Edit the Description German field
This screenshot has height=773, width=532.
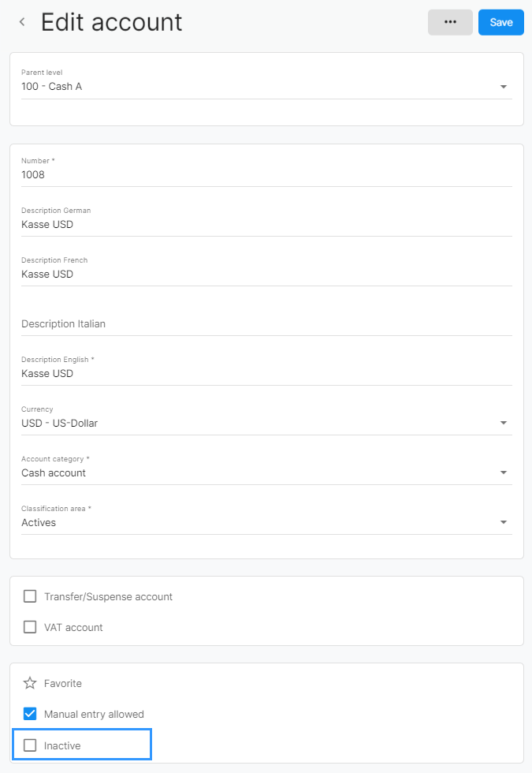(266, 222)
